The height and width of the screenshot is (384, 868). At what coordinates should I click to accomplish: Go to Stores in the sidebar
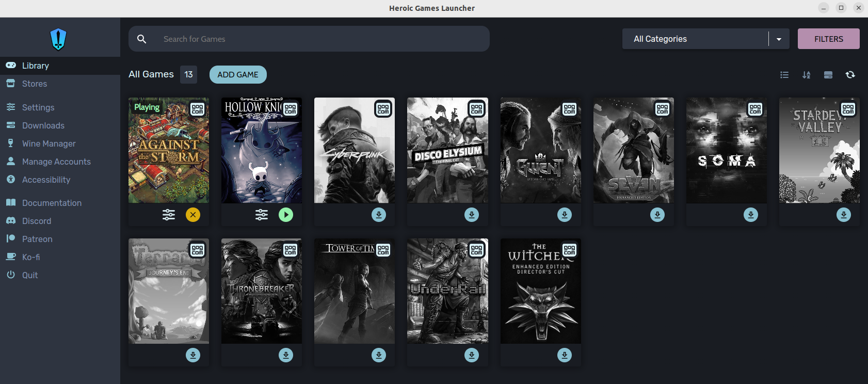(x=60, y=84)
